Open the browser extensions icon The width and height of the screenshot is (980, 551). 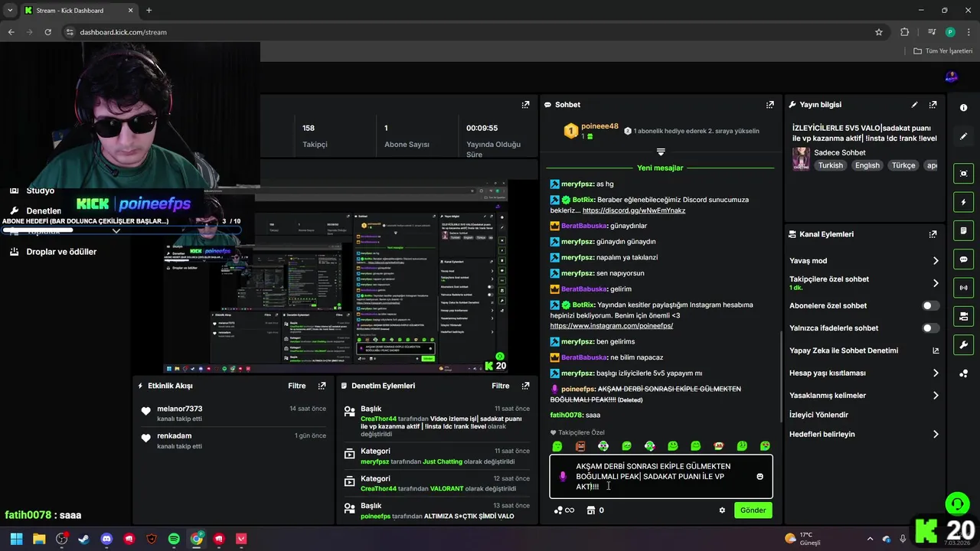click(x=904, y=32)
